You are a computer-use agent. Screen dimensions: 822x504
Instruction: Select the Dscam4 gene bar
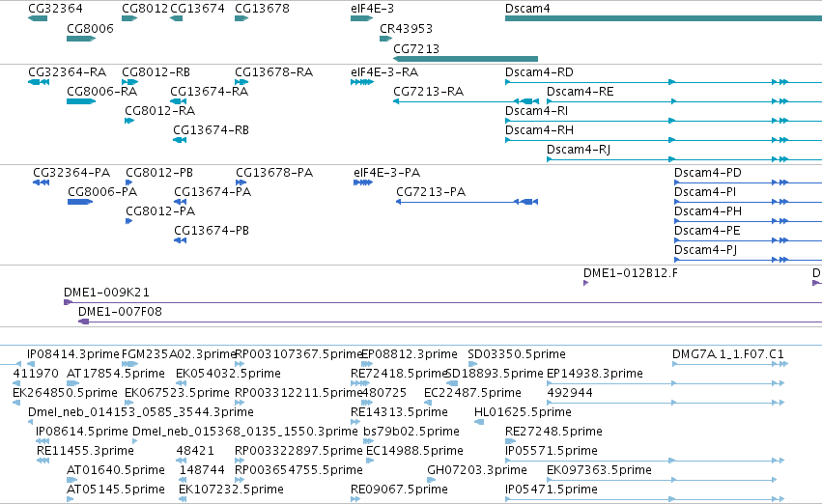pyautogui.click(x=664, y=18)
